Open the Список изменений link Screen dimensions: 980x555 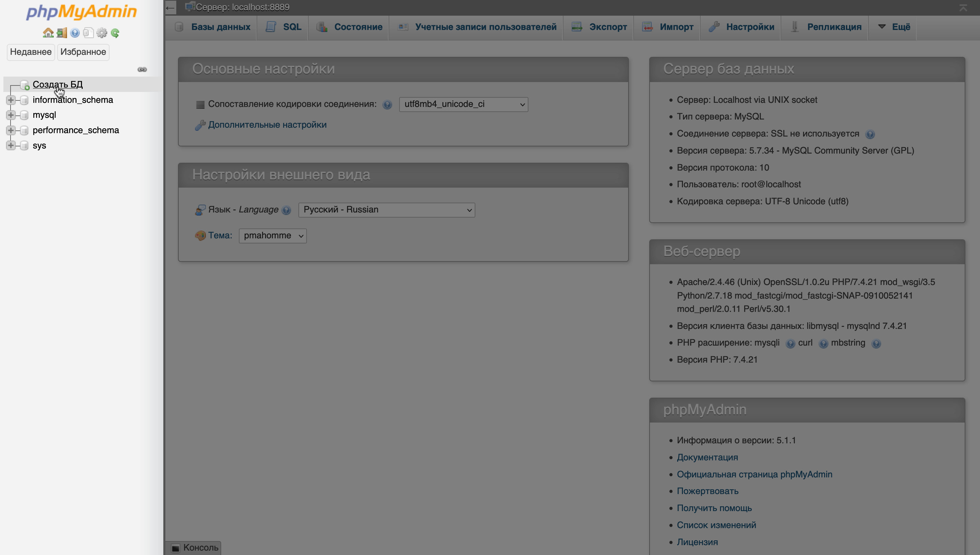(716, 526)
